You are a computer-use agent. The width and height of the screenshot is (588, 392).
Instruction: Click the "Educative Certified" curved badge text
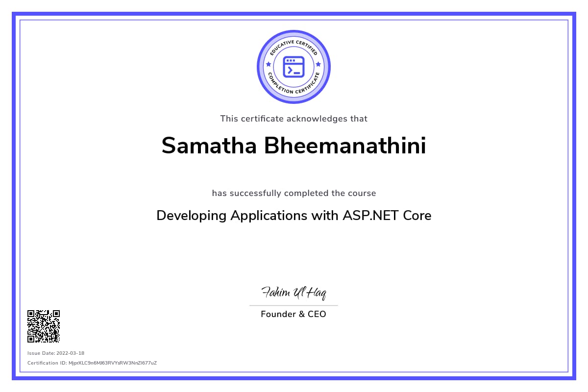coord(294,44)
